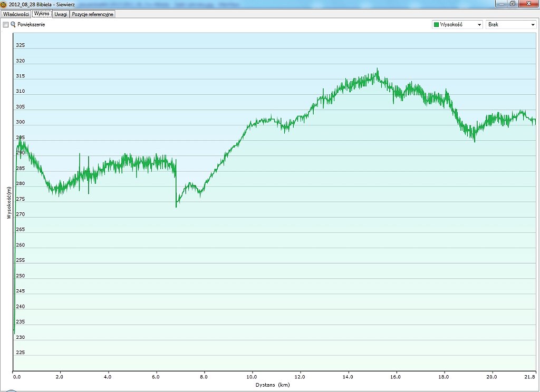Click the magnifier icon beside Powiększenie
540x392 pixels.
point(13,25)
